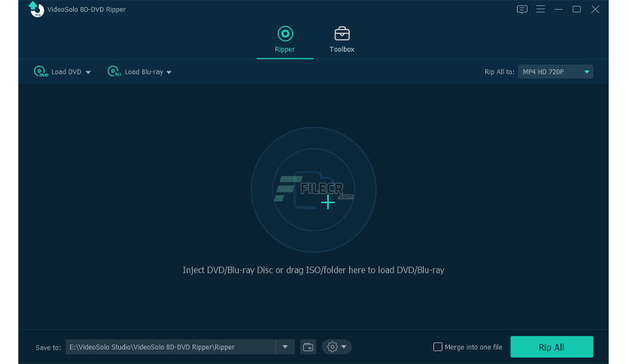629x364 pixels.
Task: Click the Load Blu-ray disc icon
Action: [x=114, y=71]
